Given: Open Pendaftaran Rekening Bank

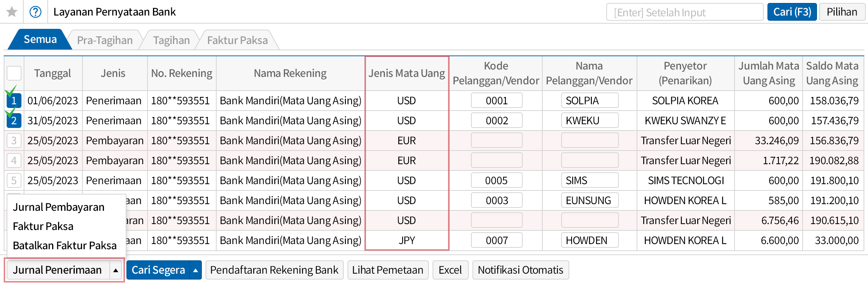Looking at the screenshot, I should [x=274, y=270].
